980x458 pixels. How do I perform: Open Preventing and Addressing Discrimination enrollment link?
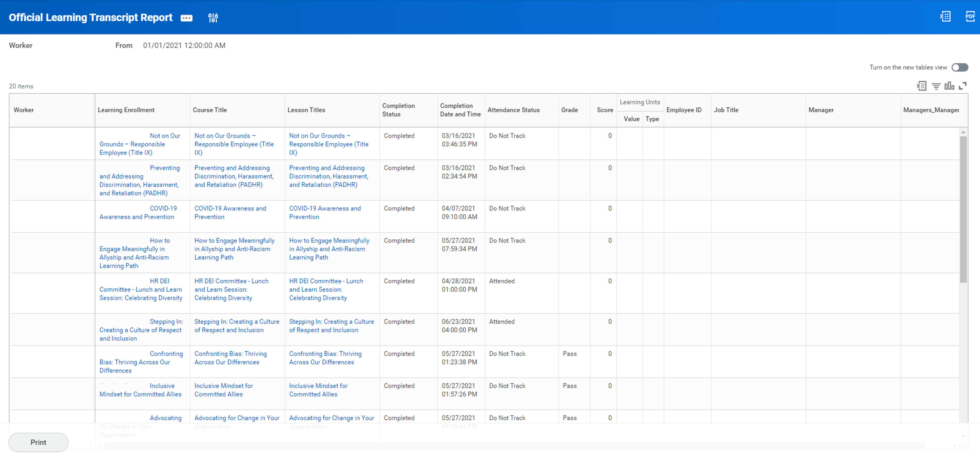tap(139, 181)
